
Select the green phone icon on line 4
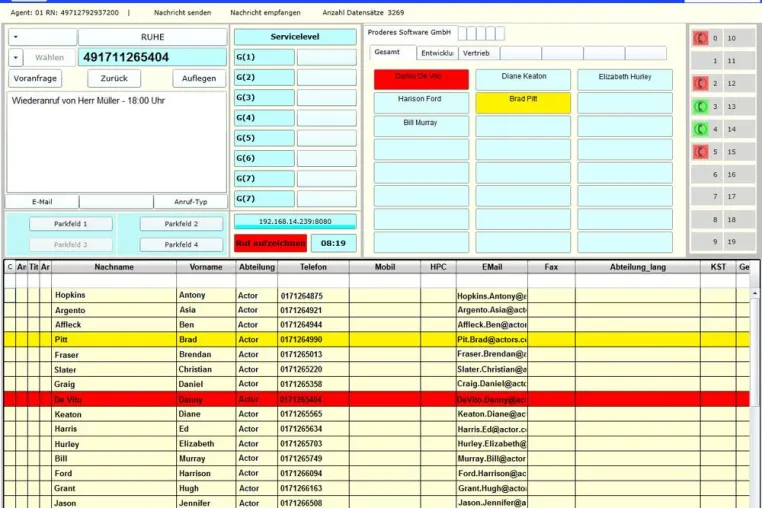click(700, 129)
